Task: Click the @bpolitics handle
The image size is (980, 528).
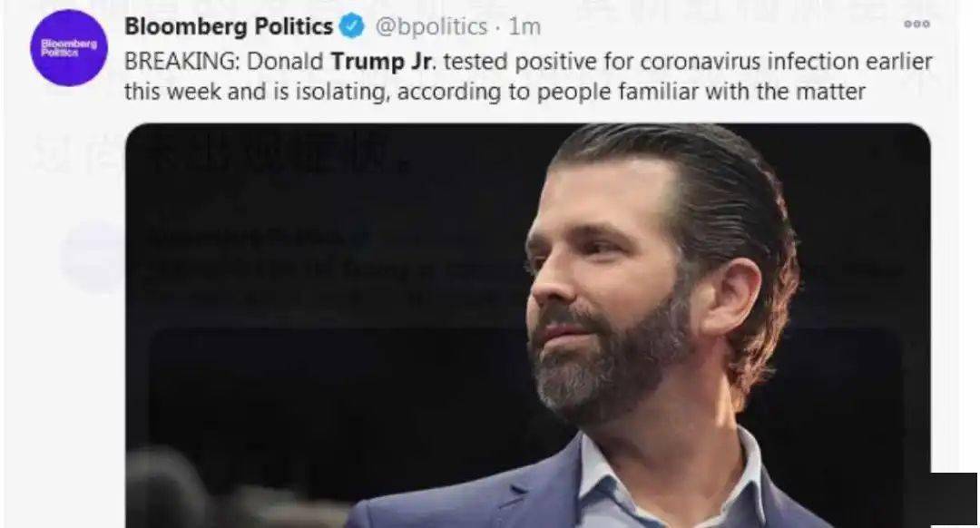Action: coord(431,27)
